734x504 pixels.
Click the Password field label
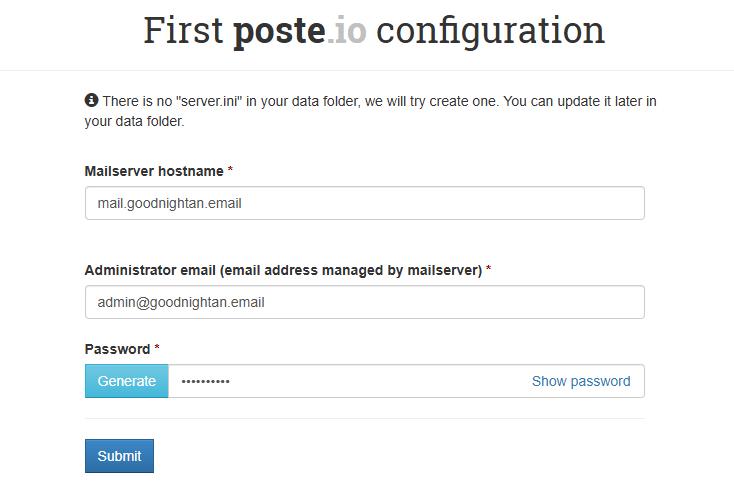(117, 349)
